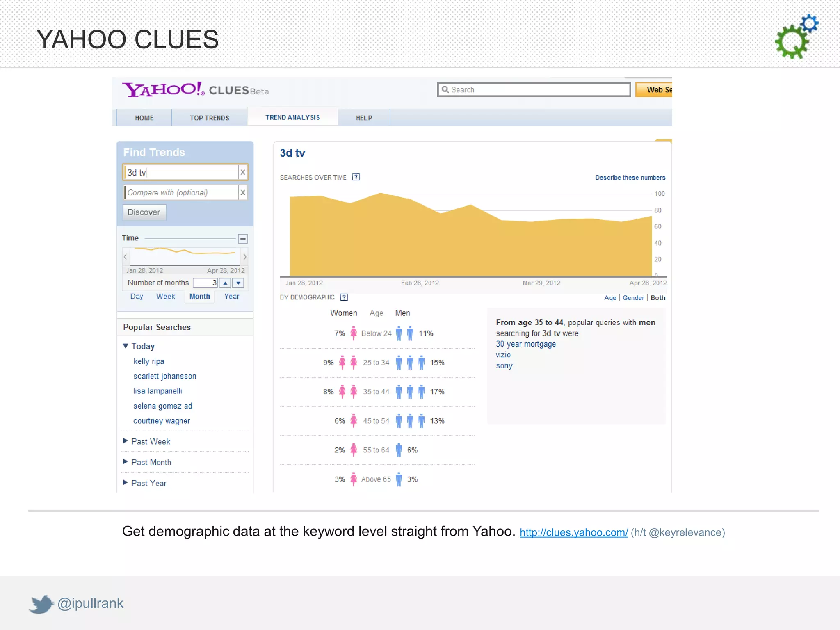Switch time granularity to Week
840x630 pixels.
coord(166,297)
